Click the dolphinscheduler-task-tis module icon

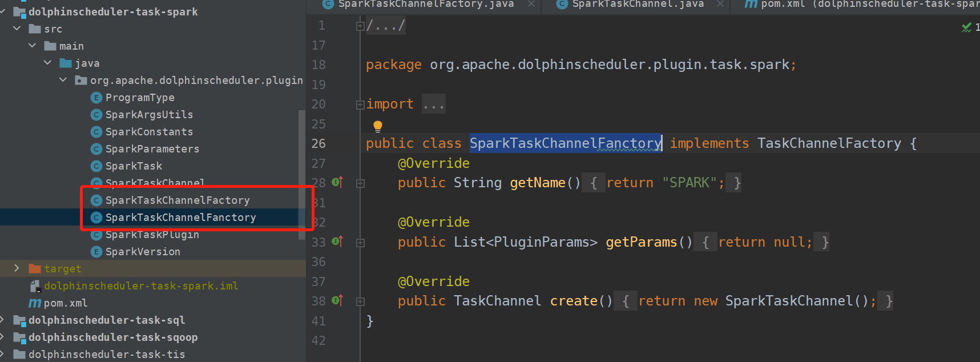(19, 355)
